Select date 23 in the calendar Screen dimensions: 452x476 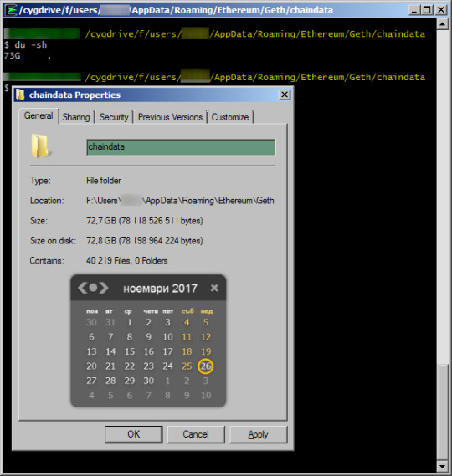[x=149, y=366]
